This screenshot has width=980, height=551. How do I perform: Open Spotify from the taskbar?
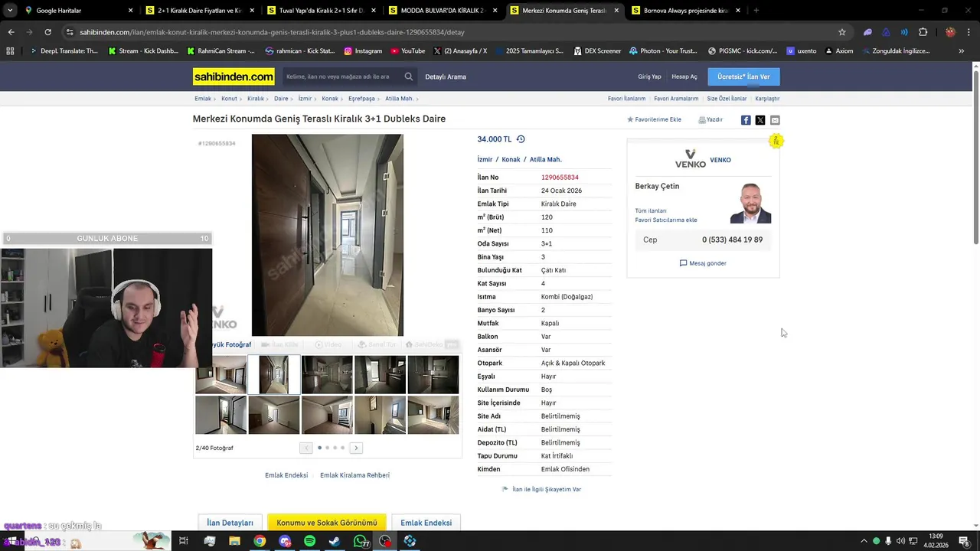pos(309,541)
